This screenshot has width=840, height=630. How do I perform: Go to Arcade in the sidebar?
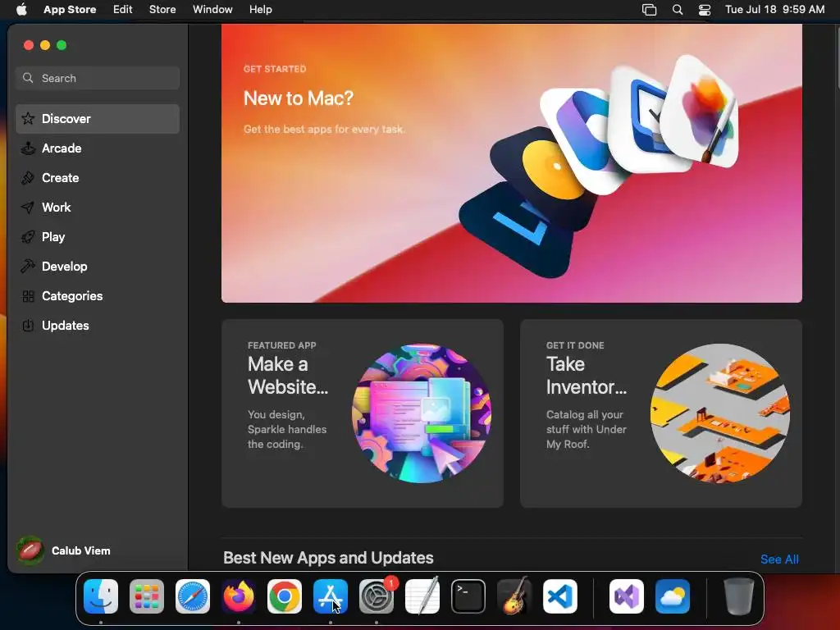point(98,148)
